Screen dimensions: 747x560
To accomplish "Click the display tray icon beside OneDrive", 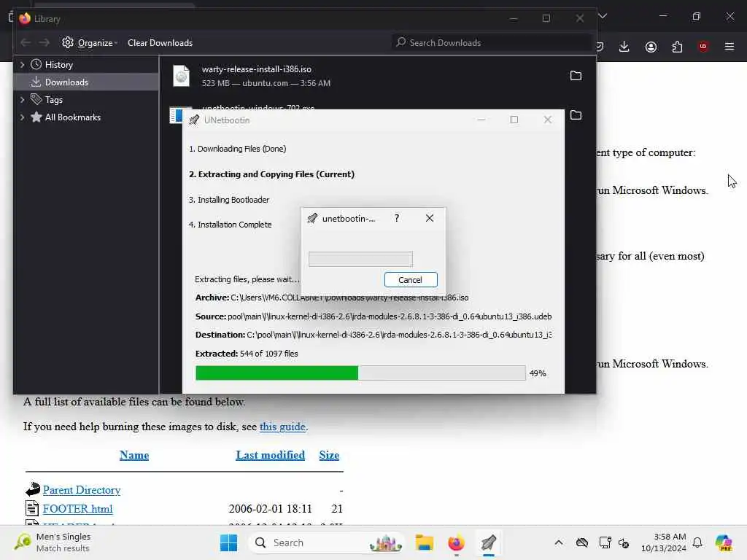I will click(605, 542).
